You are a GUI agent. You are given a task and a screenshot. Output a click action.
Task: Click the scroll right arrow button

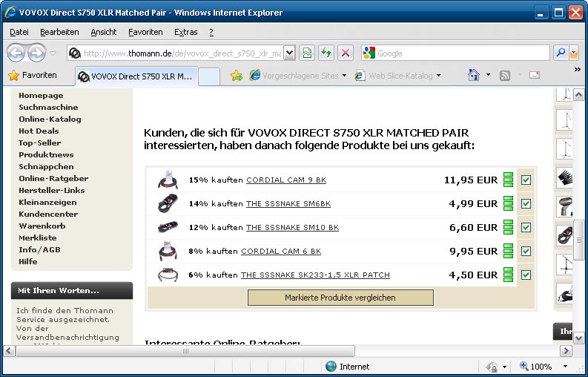point(566,351)
